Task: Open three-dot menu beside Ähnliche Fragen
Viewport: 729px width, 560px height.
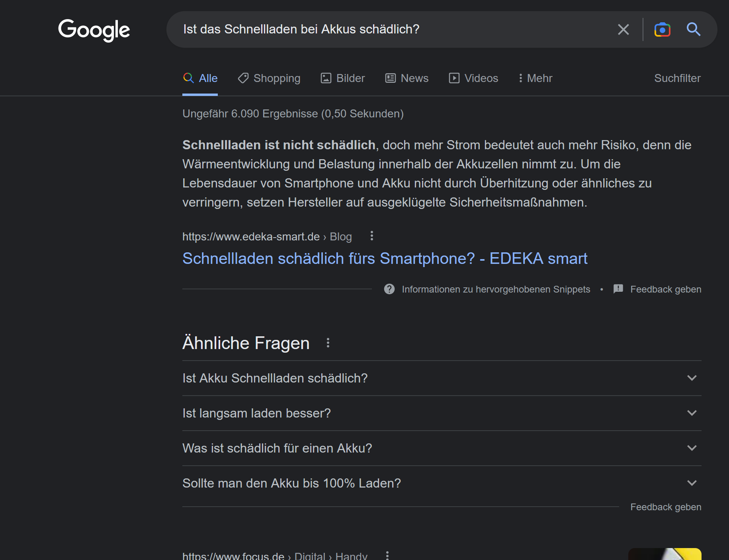Action: coord(328,343)
